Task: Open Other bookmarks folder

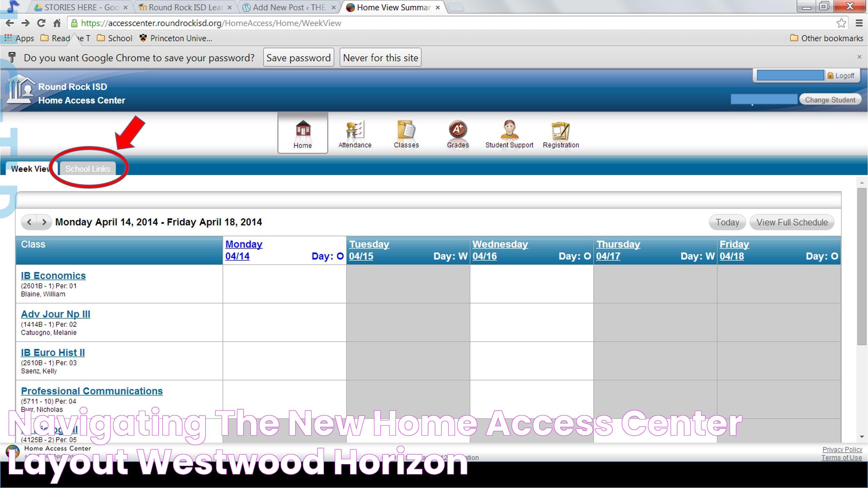Action: pos(826,38)
